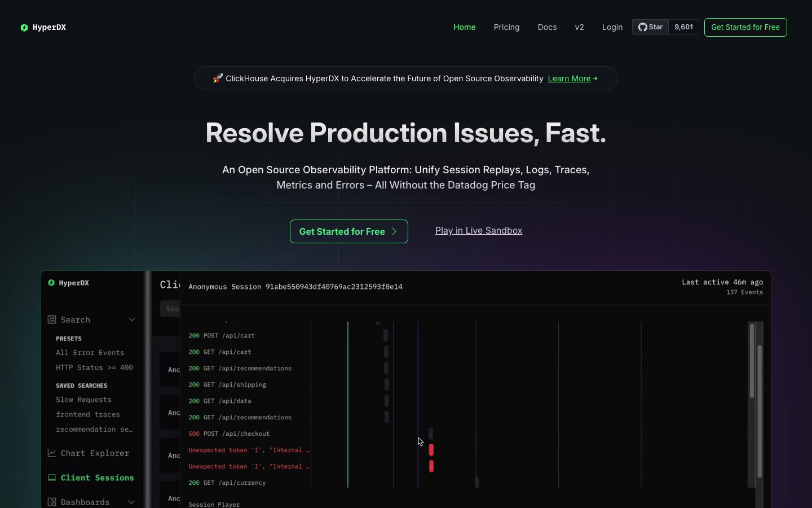Click the HyperDX logo in header
This screenshot has height=508, width=812.
43,27
